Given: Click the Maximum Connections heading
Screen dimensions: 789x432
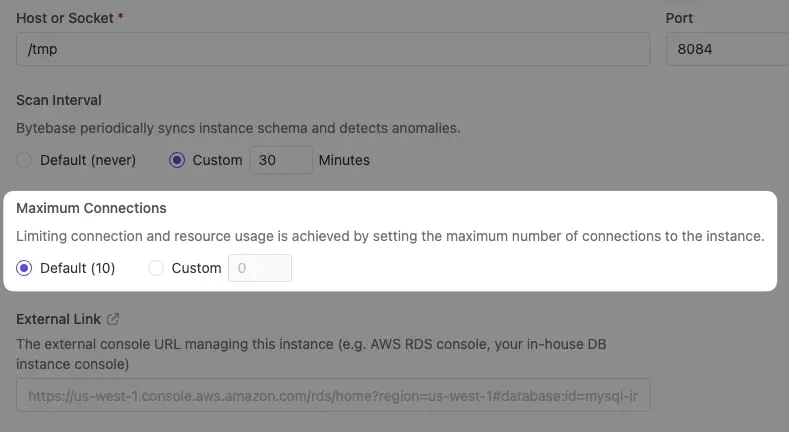Looking at the screenshot, I should click(x=91, y=208).
